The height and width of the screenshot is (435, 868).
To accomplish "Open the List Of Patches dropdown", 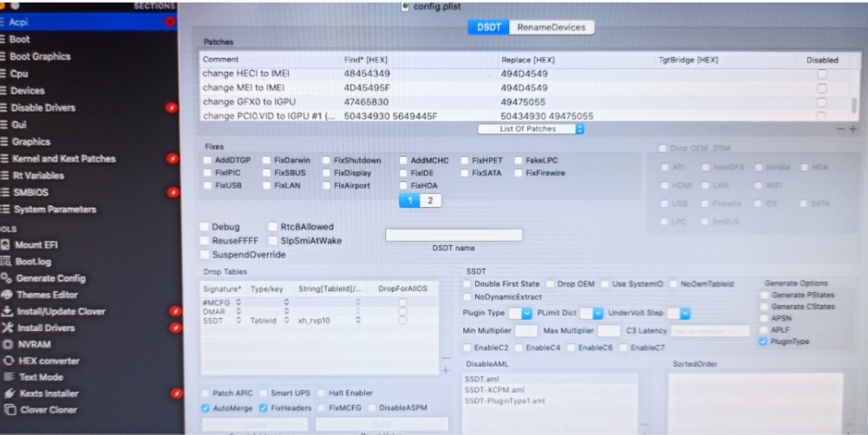I will point(532,129).
